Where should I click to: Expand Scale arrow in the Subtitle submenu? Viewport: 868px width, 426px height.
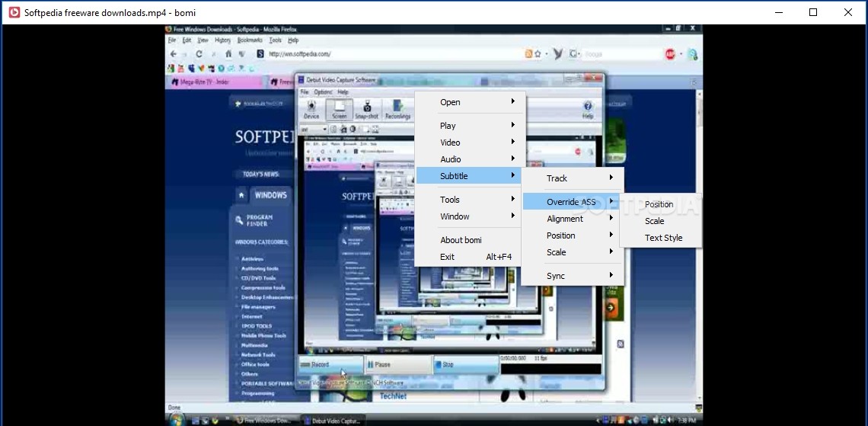pos(611,251)
